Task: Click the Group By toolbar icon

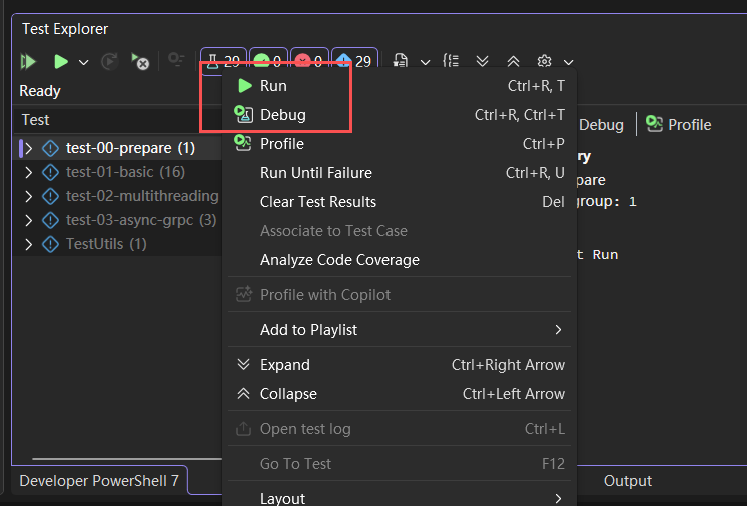Action: pos(451,61)
